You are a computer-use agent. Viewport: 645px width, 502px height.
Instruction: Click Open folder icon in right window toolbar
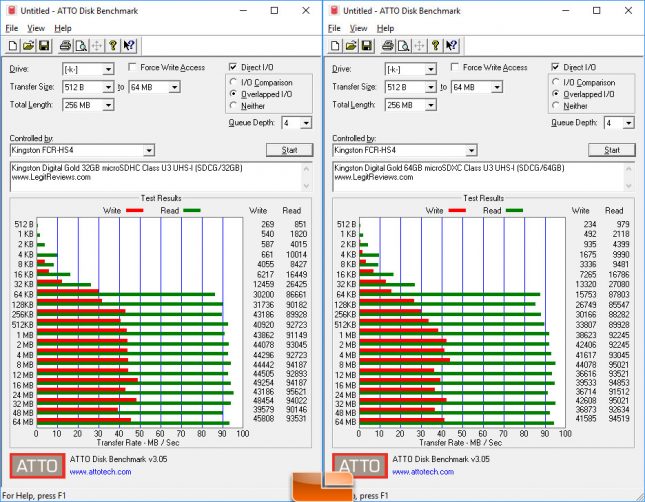[x=351, y=45]
